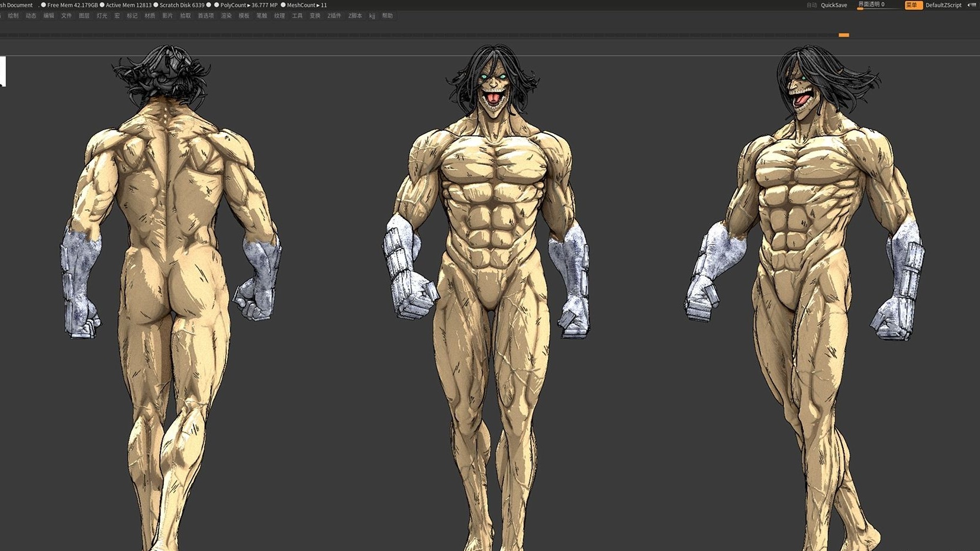The width and height of the screenshot is (980, 551).
Task: Click the DefaultZScript button
Action: coord(943,5)
